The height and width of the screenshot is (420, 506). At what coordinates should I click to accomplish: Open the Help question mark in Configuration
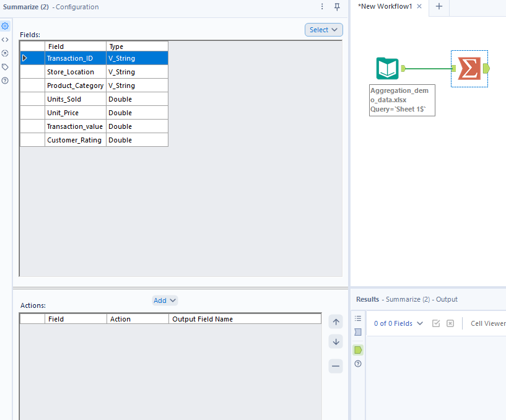(x=5, y=81)
